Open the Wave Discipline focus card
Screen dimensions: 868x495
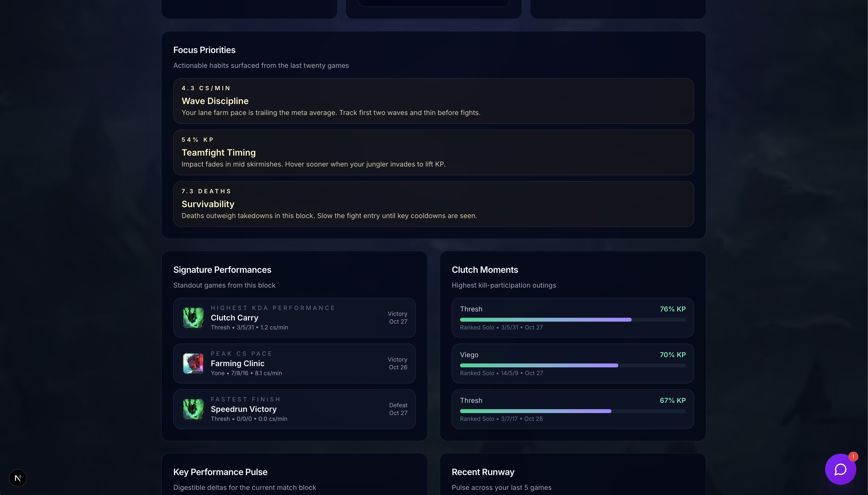tap(433, 101)
